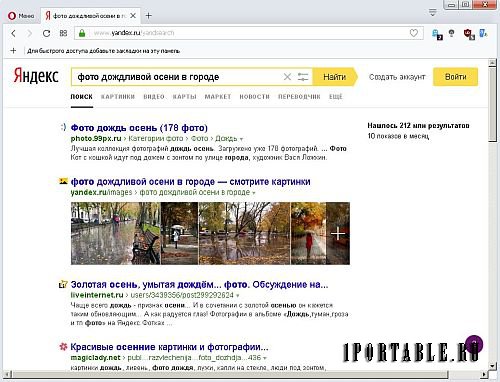Expand dropdown arrow after yandex.ru/images path
Viewport: 500px width, 382px height.
coord(254,193)
